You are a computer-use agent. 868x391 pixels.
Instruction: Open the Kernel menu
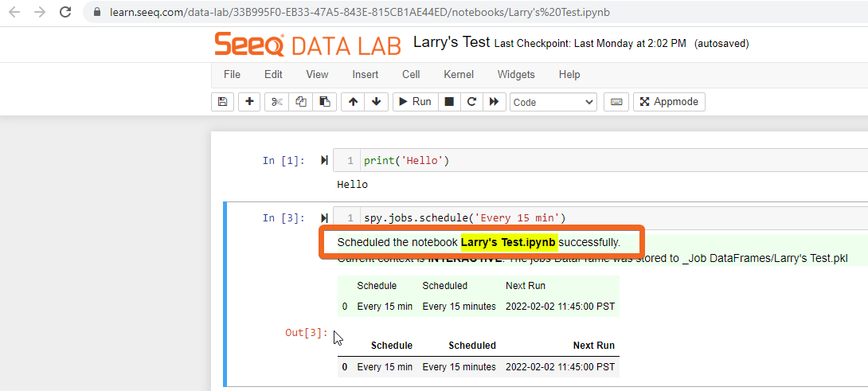[x=459, y=74]
